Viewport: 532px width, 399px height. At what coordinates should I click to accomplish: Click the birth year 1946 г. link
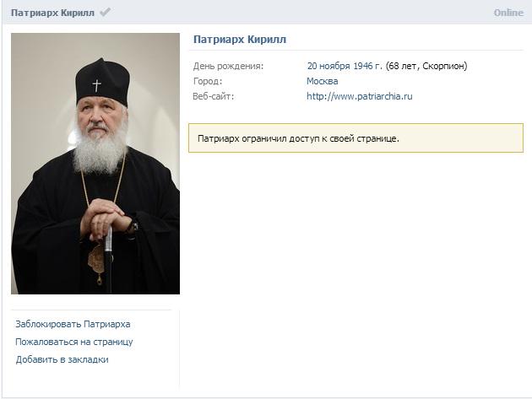[368, 66]
